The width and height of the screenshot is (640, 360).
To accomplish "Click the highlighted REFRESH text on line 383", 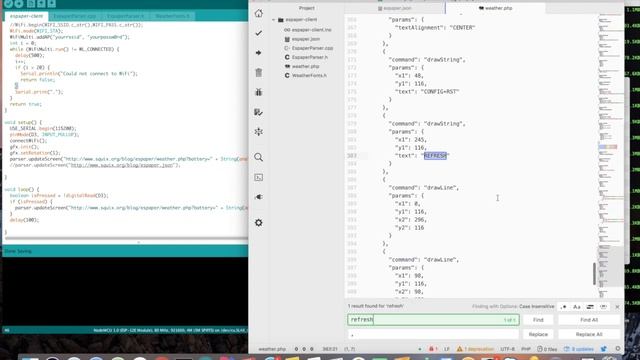I will (435, 156).
